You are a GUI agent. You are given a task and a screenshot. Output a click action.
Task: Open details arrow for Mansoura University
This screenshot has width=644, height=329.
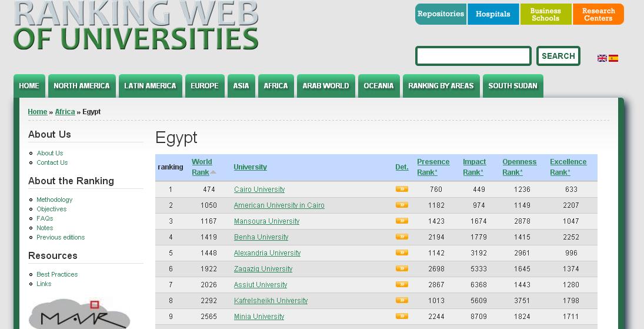[402, 221]
